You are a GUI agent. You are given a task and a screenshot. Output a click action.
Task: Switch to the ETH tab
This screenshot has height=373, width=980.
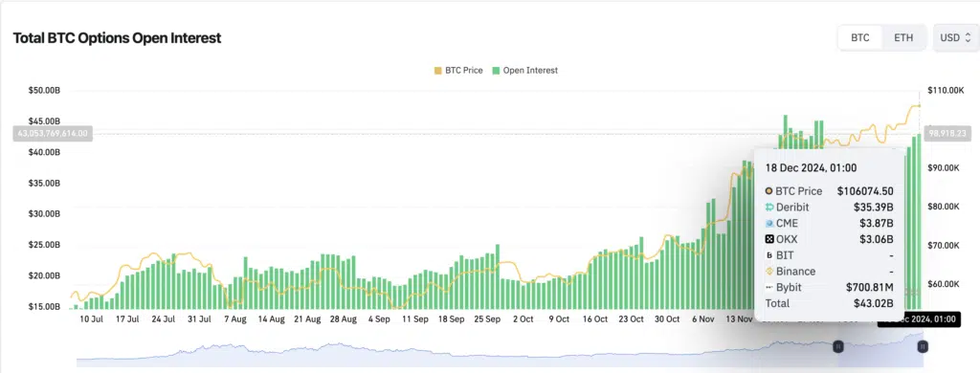coord(903,37)
